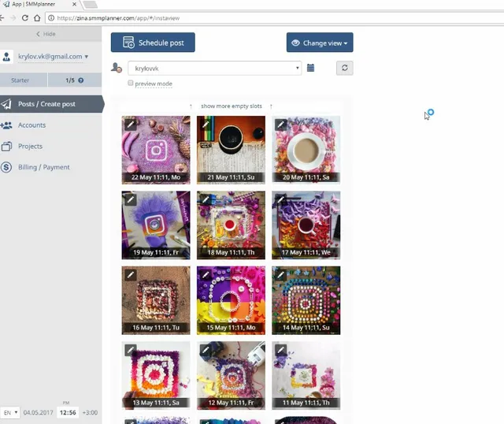
Task: Edit the 20 May 11:11 post pencil
Action: click(x=280, y=125)
